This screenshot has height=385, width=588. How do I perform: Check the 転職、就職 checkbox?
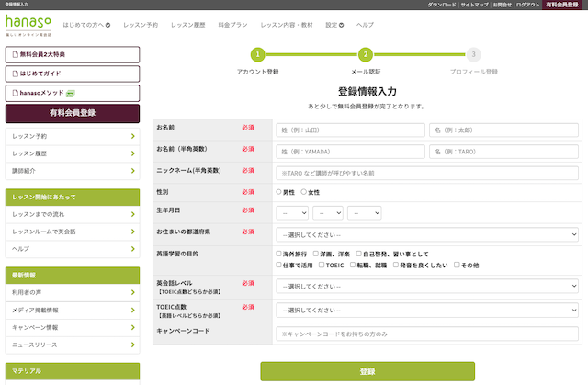coord(353,265)
